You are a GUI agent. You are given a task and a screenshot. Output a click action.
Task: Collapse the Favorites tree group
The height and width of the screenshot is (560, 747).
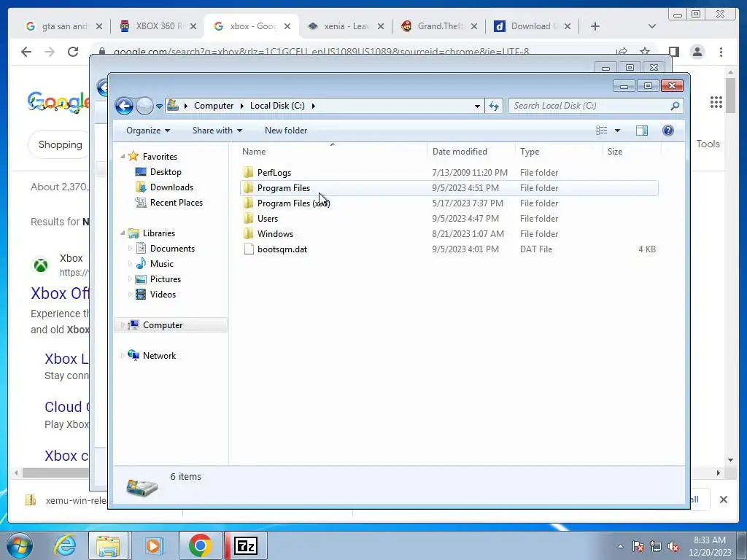click(x=123, y=156)
